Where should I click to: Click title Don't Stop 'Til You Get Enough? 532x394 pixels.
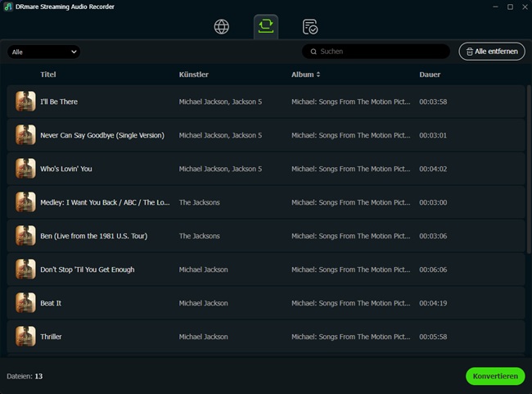88,269
